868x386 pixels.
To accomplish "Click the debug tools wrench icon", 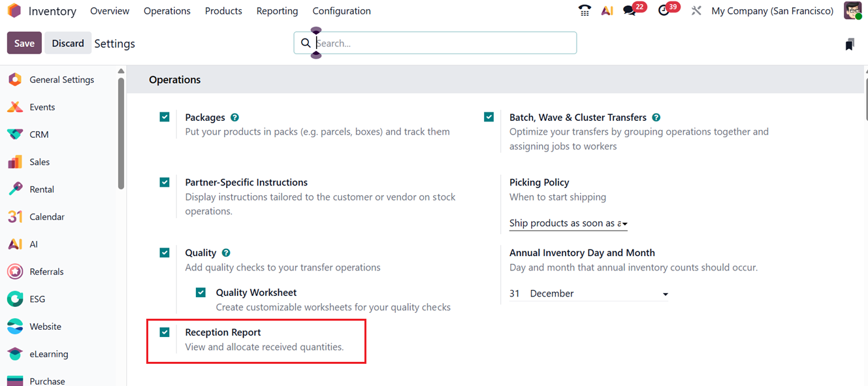I will [696, 10].
